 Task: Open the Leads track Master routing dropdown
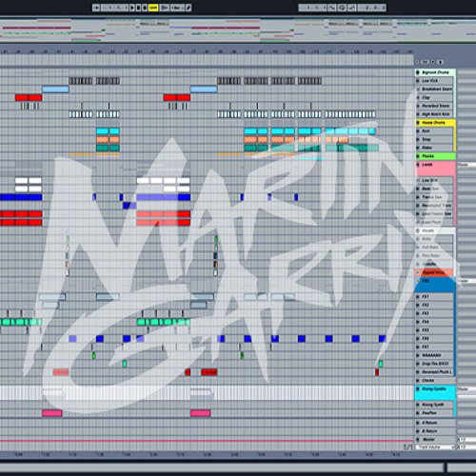click(x=466, y=165)
